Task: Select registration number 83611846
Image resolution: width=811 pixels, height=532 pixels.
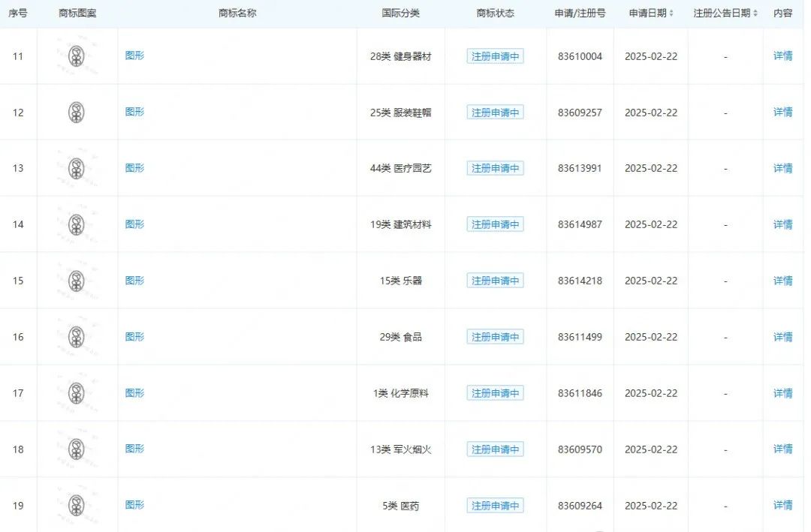Action: (x=580, y=393)
